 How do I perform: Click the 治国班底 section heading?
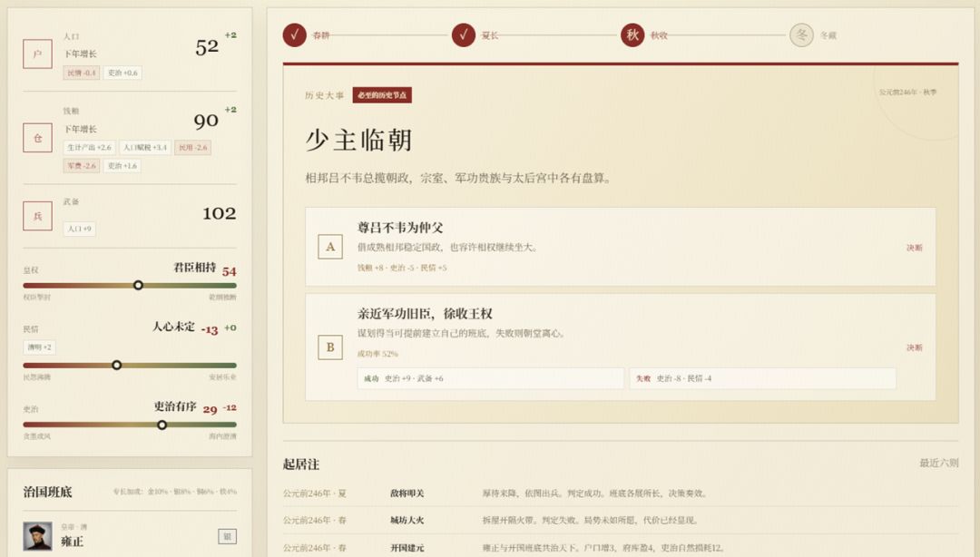point(47,492)
